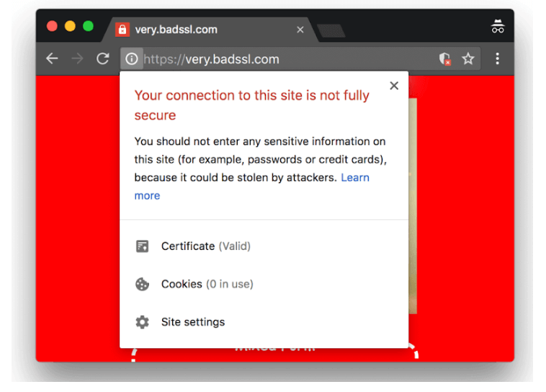Open Chrome's three-dot menu
The image size is (546, 392).
(497, 59)
